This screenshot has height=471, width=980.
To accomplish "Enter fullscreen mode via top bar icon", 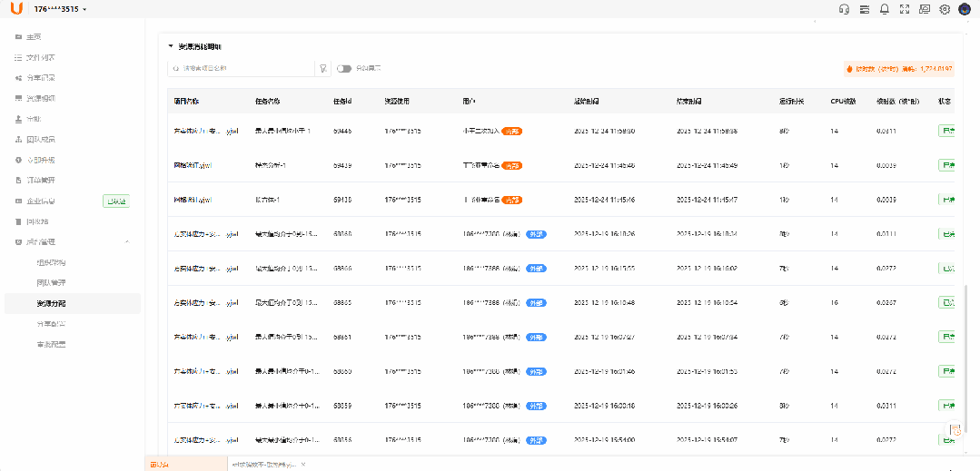I will click(x=905, y=9).
